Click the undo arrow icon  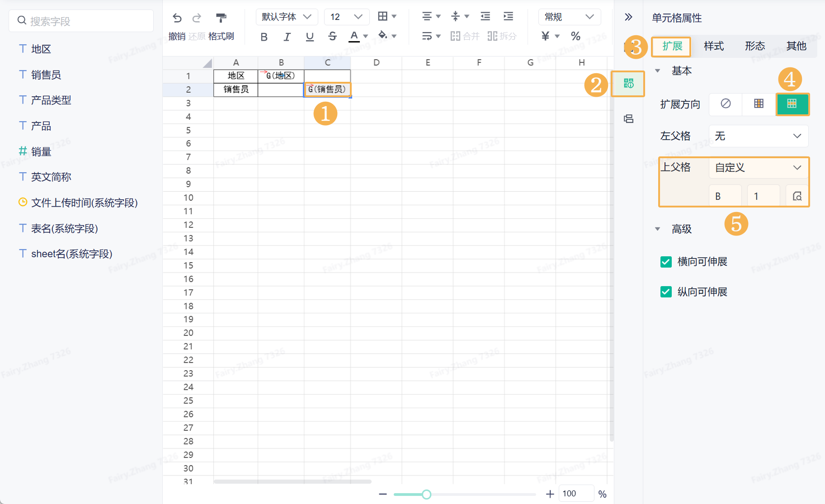(177, 18)
